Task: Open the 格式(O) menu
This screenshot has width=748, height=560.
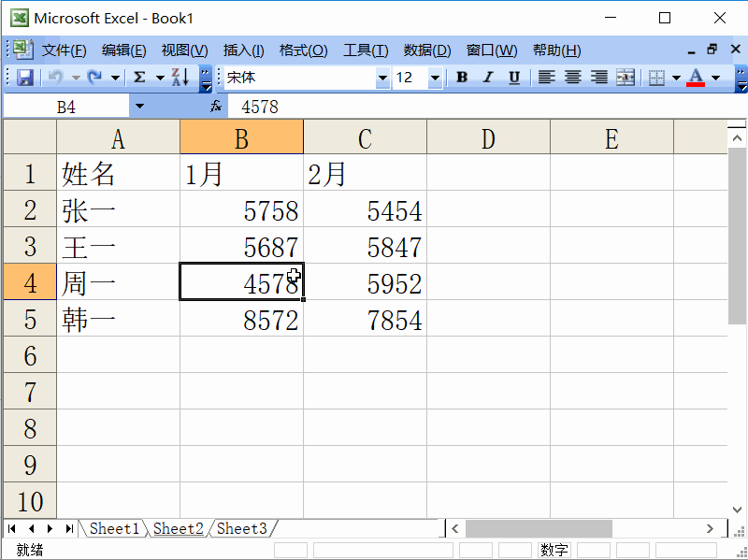Action: pyautogui.click(x=303, y=50)
